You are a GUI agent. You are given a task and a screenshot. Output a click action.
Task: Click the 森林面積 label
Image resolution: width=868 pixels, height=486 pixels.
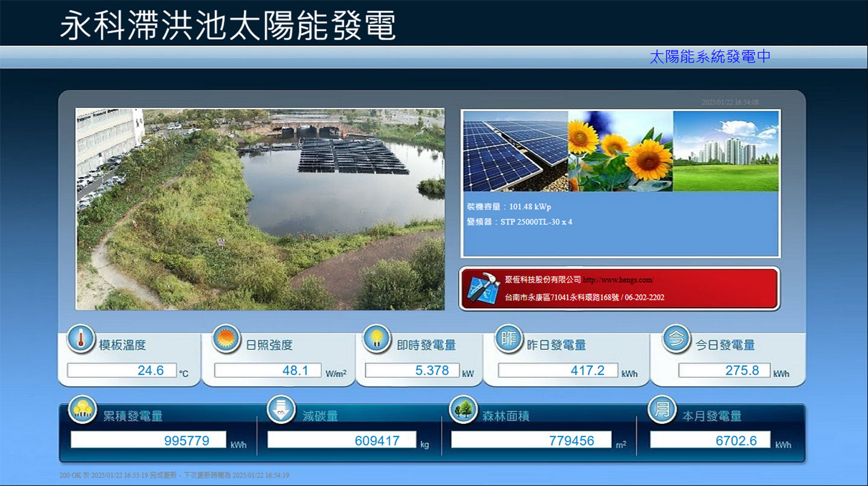[506, 416]
